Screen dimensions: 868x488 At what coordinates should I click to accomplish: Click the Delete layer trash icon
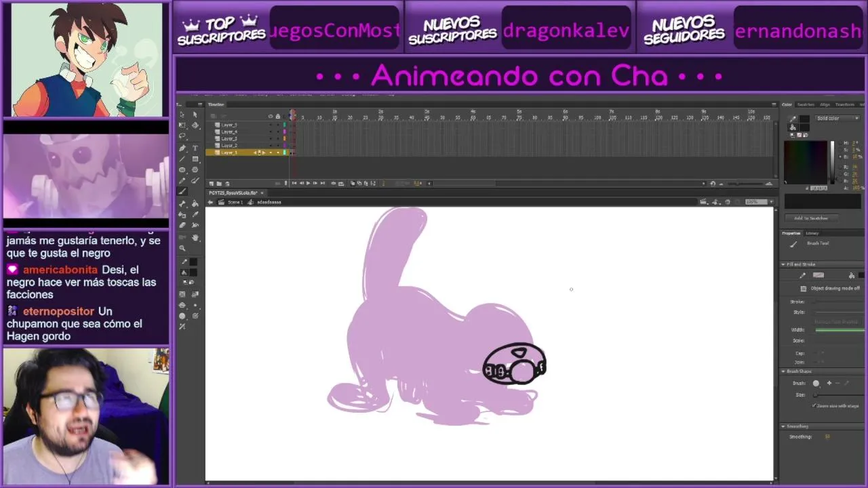227,184
